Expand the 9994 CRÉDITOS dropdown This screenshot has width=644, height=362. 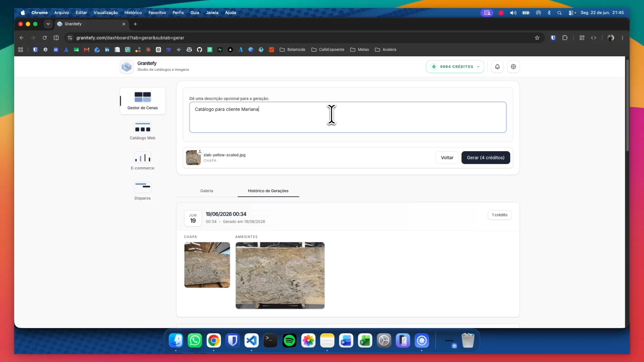455,67
